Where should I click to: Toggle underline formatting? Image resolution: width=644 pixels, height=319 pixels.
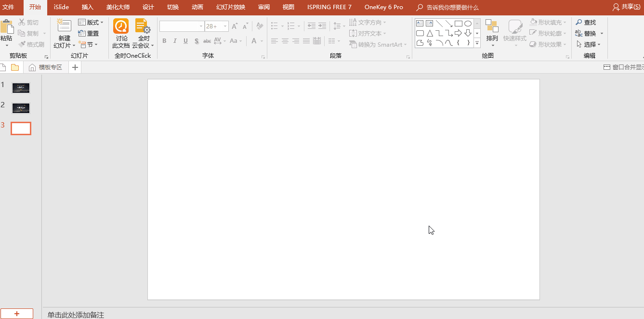coord(185,41)
